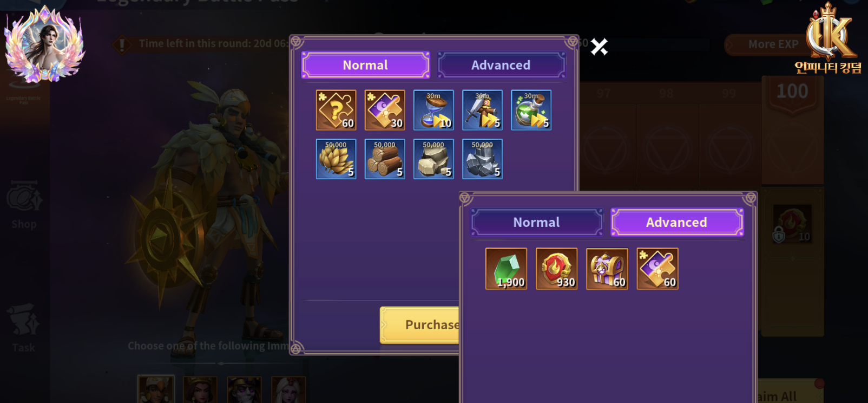The height and width of the screenshot is (403, 868).
Task: Select the 50,000 iron ore reward
Action: tap(482, 159)
